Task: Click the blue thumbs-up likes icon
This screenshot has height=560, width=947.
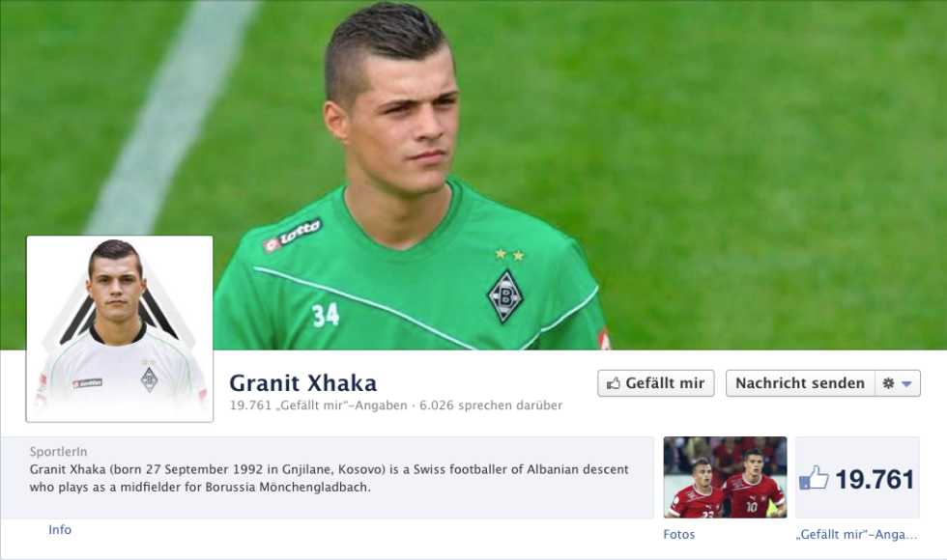Action: [814, 477]
